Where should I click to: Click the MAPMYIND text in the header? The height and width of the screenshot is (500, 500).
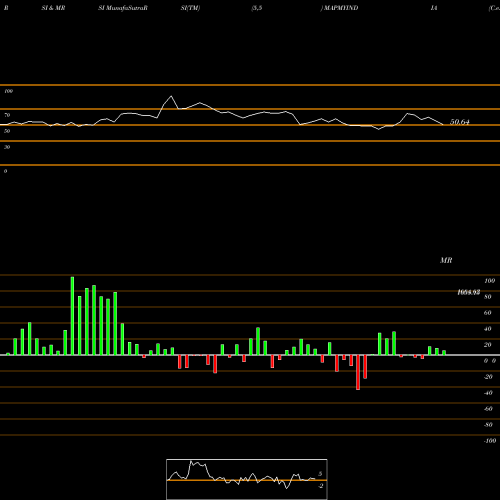click(340, 8)
